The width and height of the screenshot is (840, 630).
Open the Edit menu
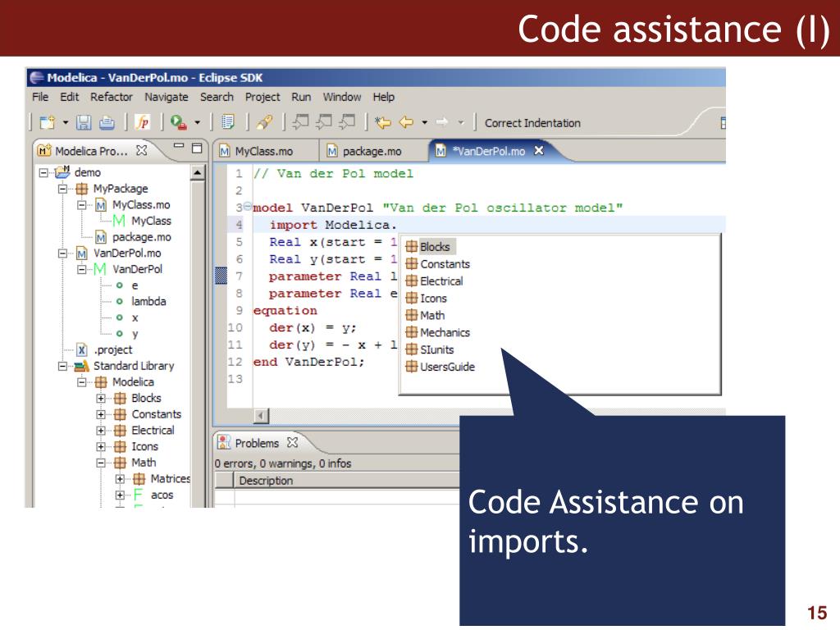pos(69,97)
